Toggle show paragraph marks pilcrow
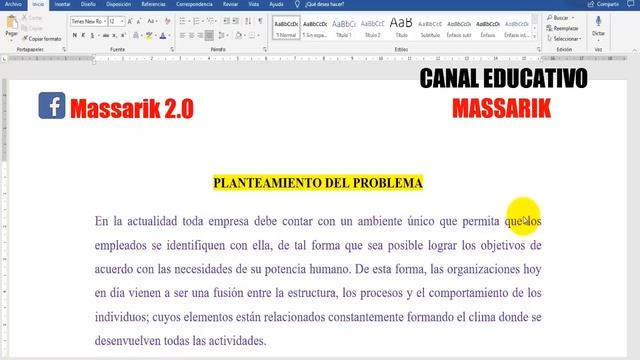The height and width of the screenshot is (360, 640). tap(260, 21)
